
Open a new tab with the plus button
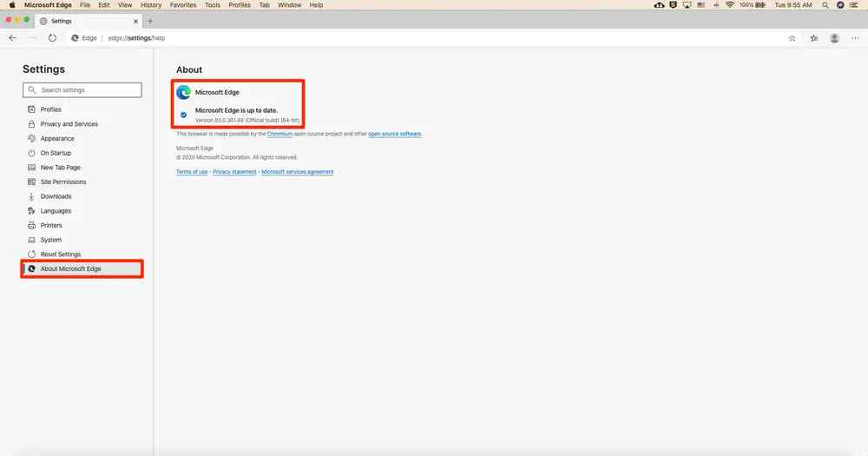click(x=150, y=21)
